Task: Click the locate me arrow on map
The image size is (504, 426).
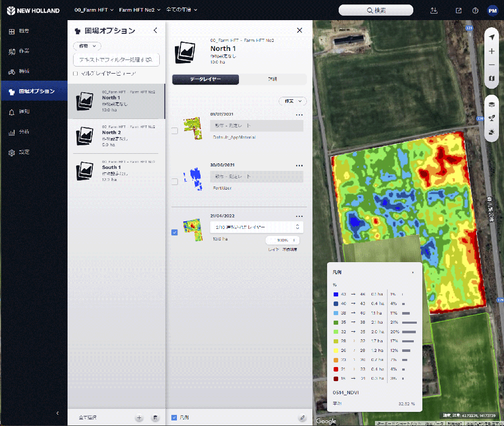Action: [x=491, y=37]
